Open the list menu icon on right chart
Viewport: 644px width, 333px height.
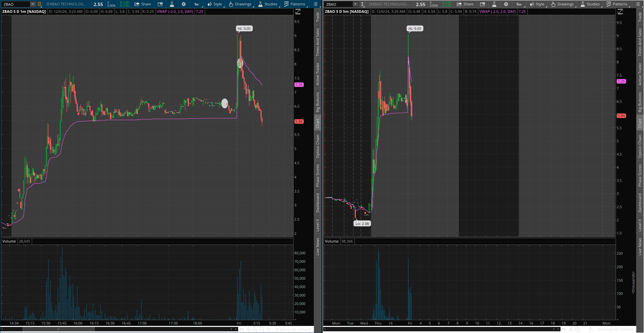(638, 4)
